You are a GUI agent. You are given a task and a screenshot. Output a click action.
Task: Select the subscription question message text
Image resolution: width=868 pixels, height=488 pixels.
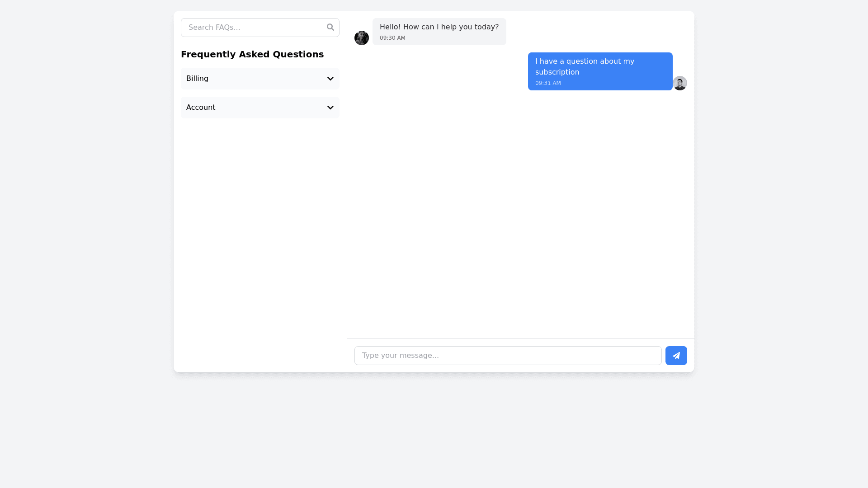585,66
